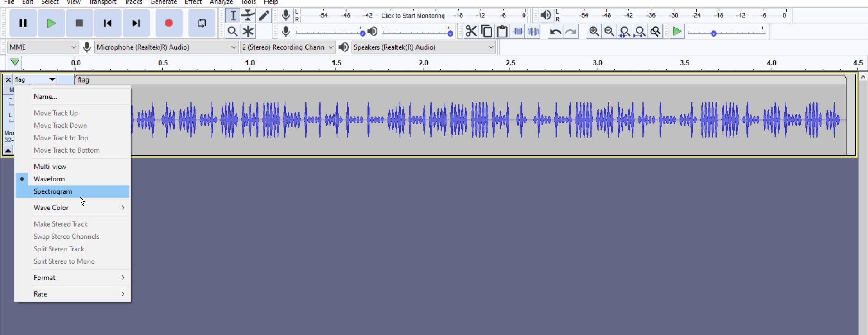Fit selection to window width
The height and width of the screenshot is (335, 868).
click(x=625, y=31)
